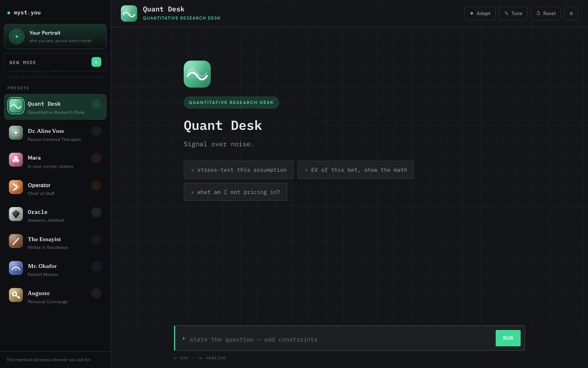Switch to the Auguste preset
588x368 pixels.
click(55, 297)
